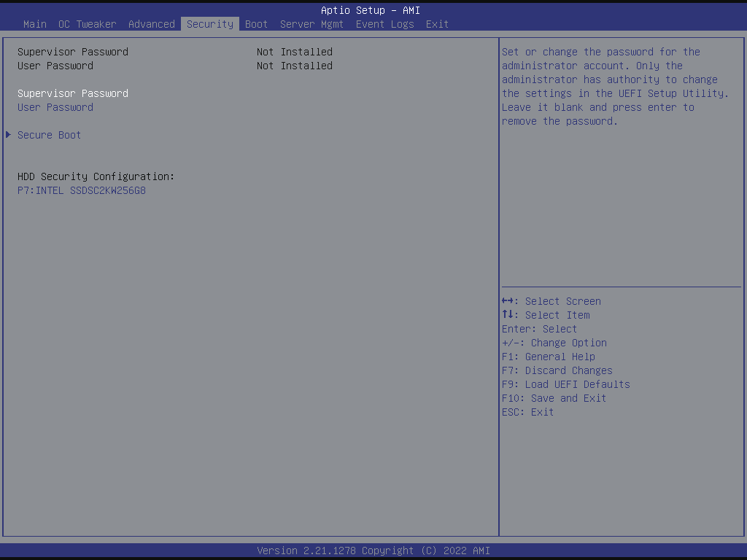Click the F10: Save and Exit hint
Screen dimensions: 747x560
[x=554, y=398]
